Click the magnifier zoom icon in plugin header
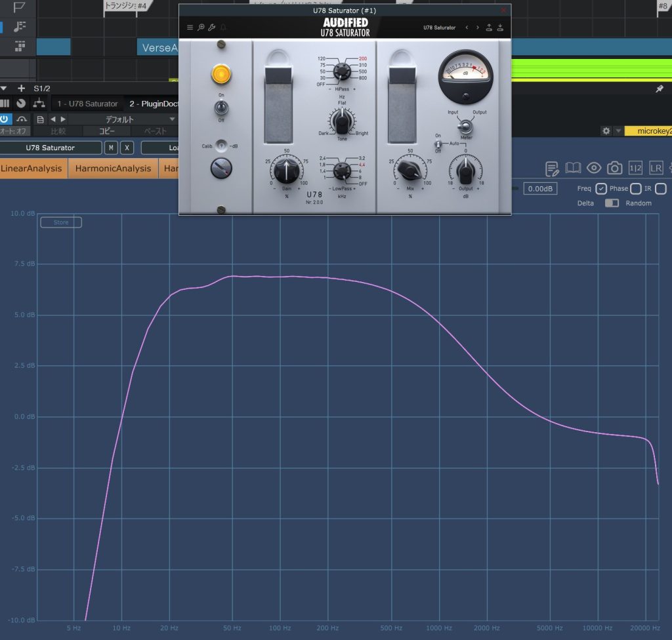Screen dimensions: 672x640 pos(201,28)
